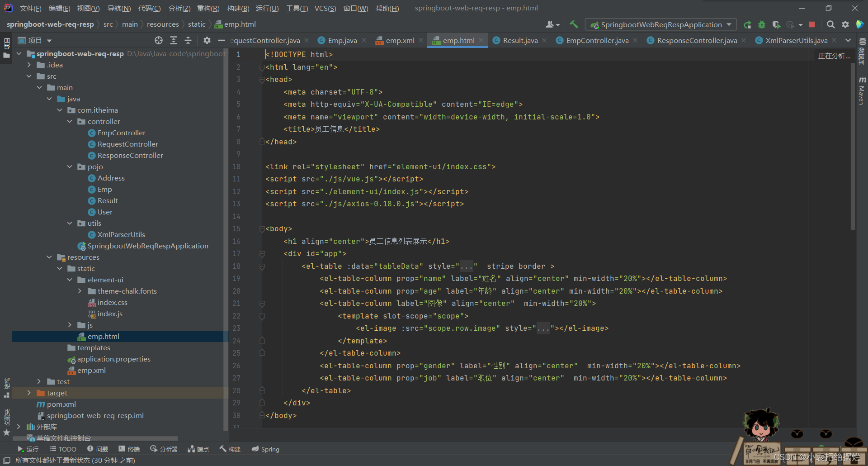Collapse the utils package node

pos(70,223)
